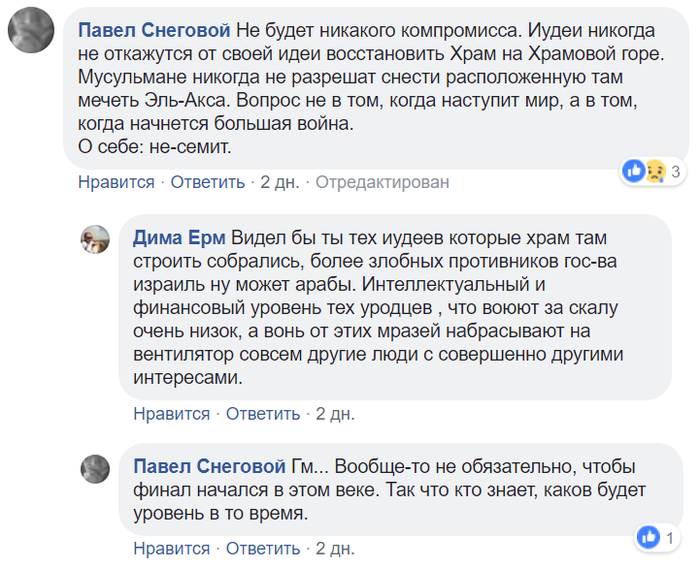Click the 2 дн. timestamp under last reply

[335, 548]
